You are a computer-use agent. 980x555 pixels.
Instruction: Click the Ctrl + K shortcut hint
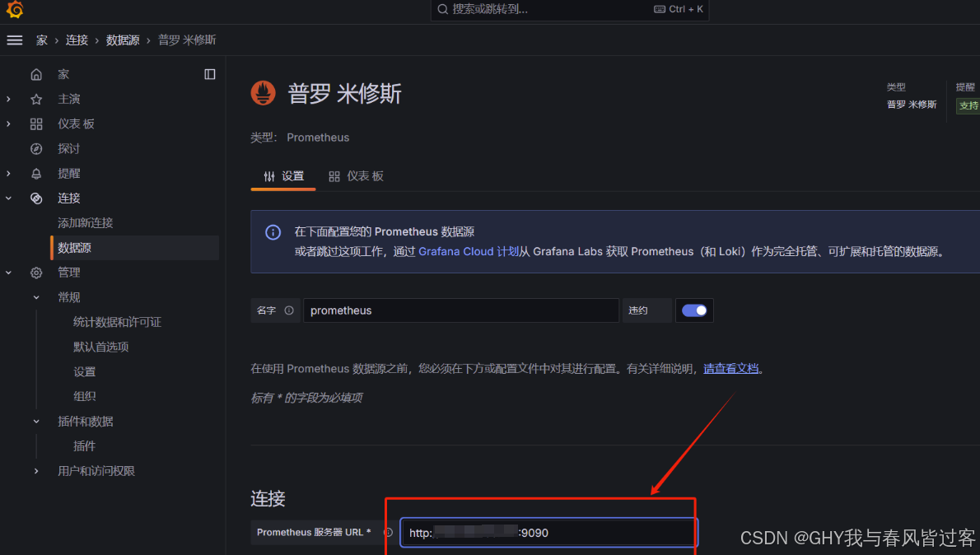679,9
